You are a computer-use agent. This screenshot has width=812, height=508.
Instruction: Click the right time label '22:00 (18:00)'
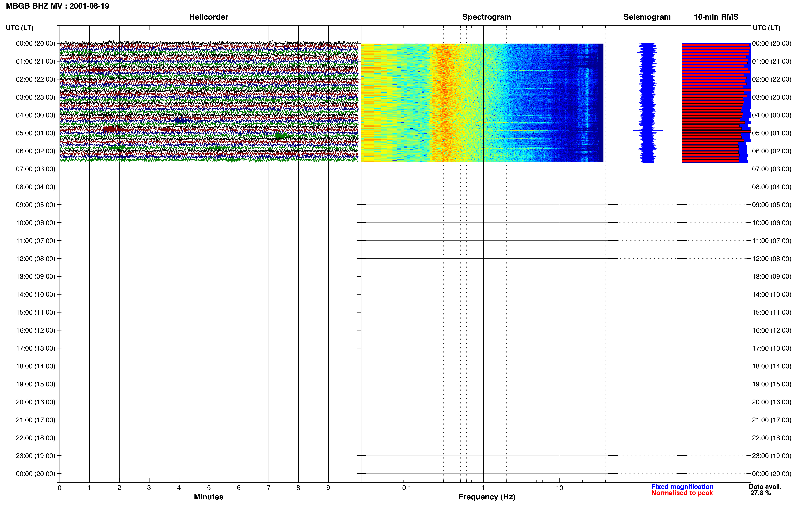point(772,438)
